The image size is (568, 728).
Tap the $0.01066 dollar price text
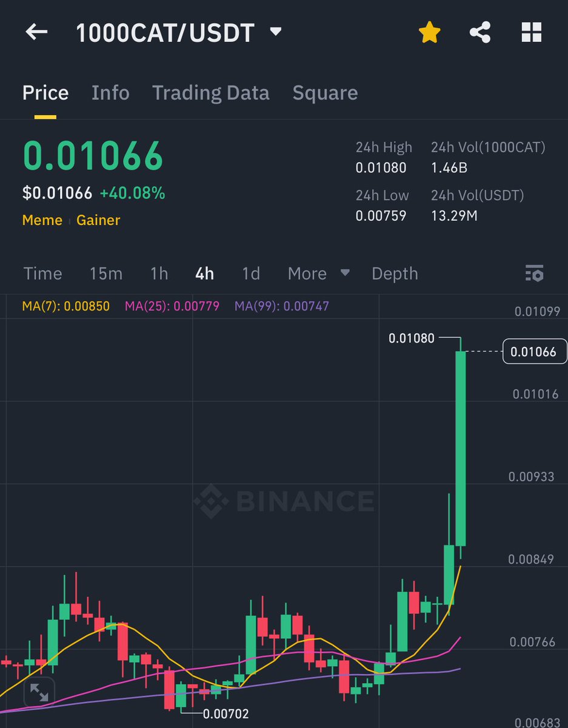[x=57, y=194]
